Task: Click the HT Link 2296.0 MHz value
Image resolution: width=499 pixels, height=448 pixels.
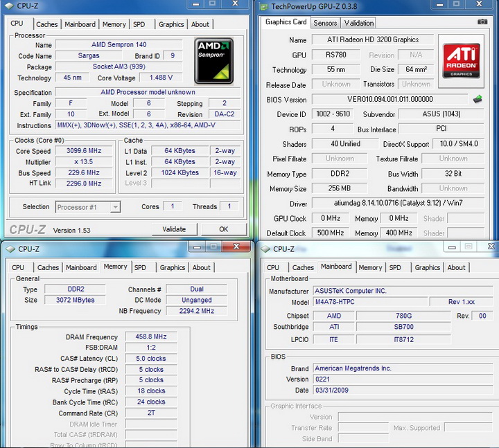Action: 84,183
